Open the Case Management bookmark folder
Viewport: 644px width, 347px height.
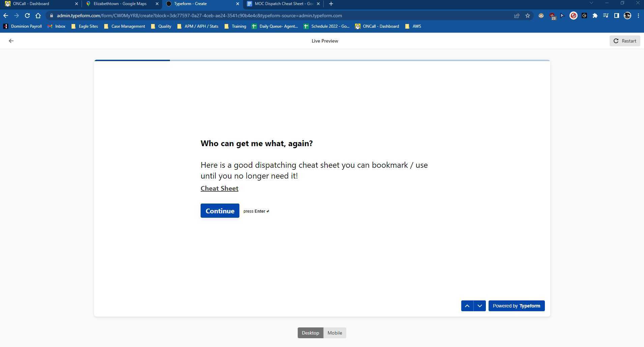(x=124, y=26)
